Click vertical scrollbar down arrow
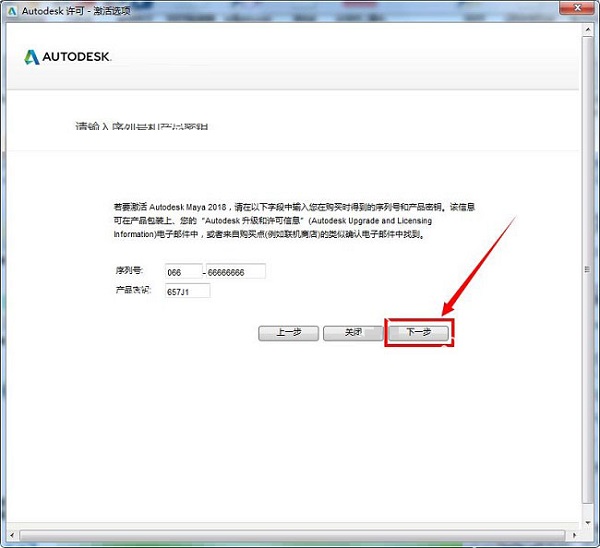Viewport: 600px width, 548px height. click(x=588, y=522)
